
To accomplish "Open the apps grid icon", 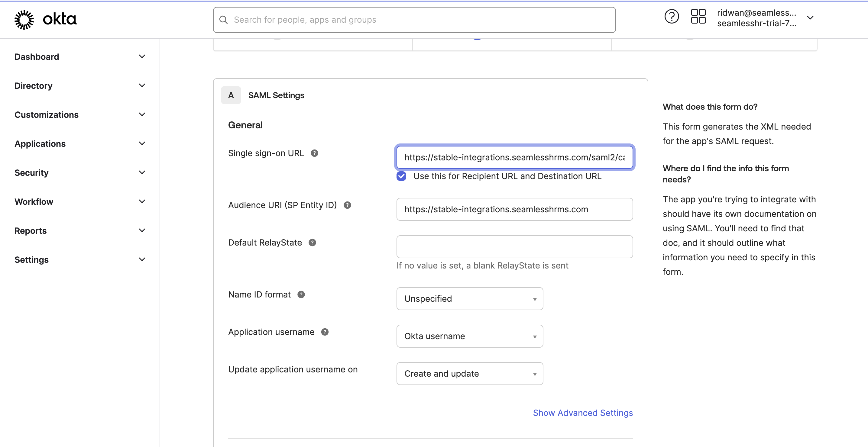I will 698,17.
